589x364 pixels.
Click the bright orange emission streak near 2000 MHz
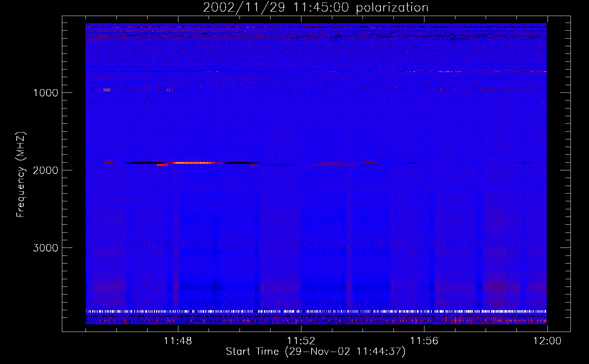coord(194,163)
